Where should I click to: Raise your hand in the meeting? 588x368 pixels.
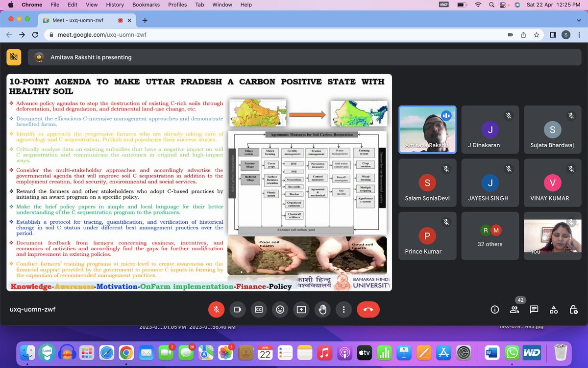pyautogui.click(x=322, y=310)
